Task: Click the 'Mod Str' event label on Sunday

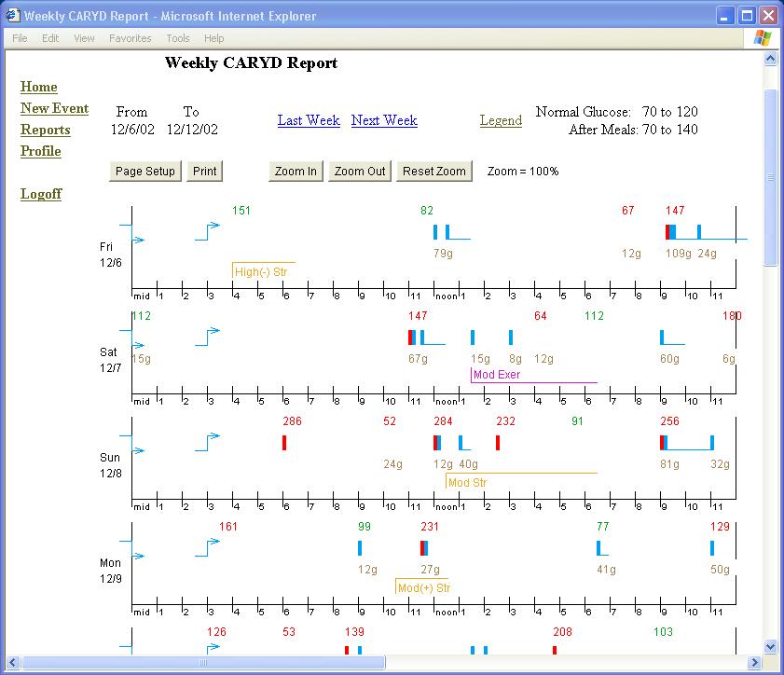Action: [x=467, y=483]
